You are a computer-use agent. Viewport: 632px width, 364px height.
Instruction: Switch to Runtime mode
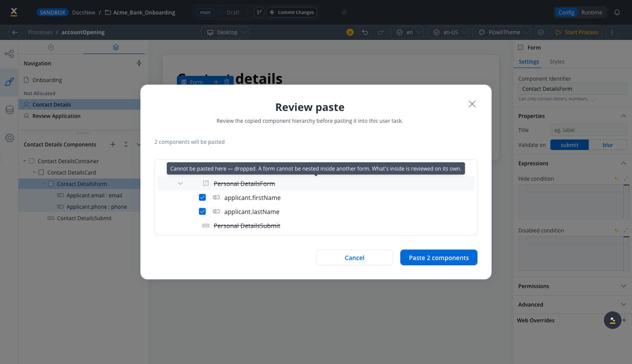coord(592,12)
